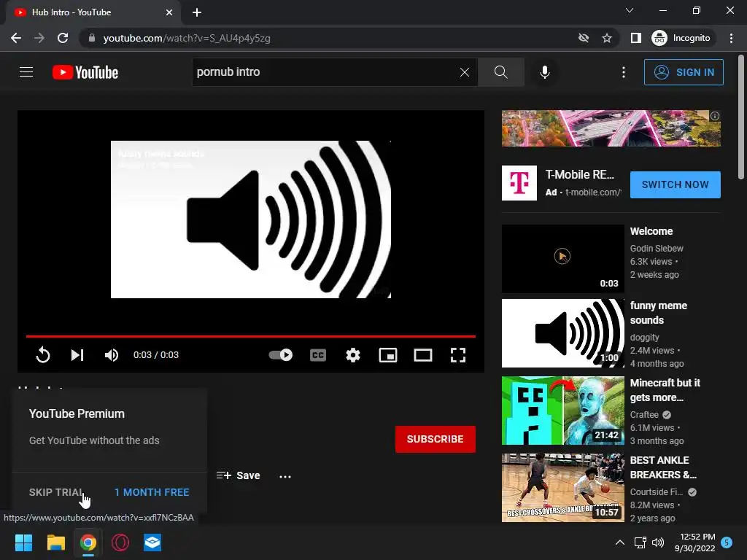Click 1 MONTH FREE offer
This screenshot has height=560, width=747.
(152, 492)
